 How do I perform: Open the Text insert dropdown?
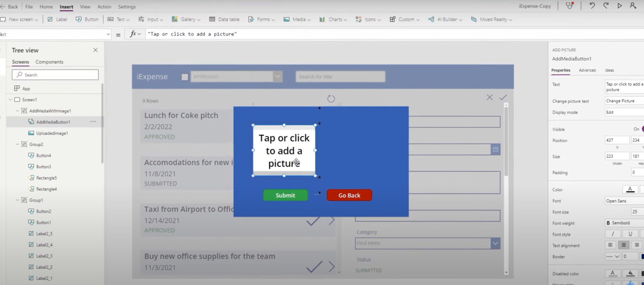point(118,19)
